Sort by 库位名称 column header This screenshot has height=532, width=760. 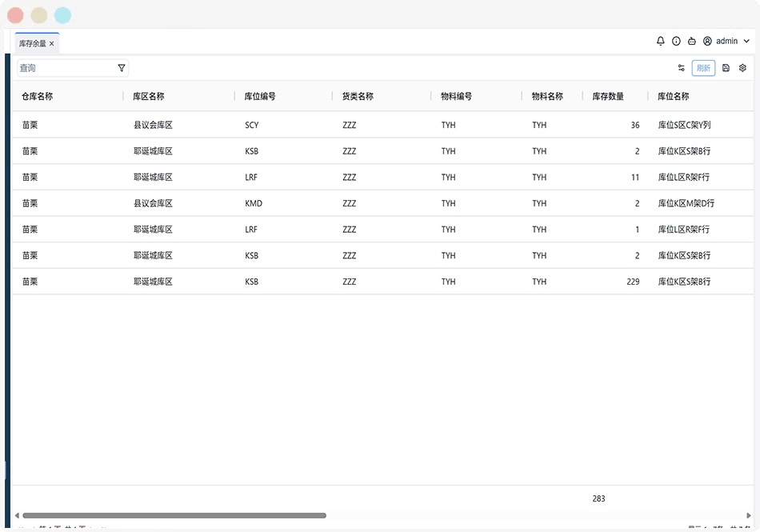tap(674, 97)
